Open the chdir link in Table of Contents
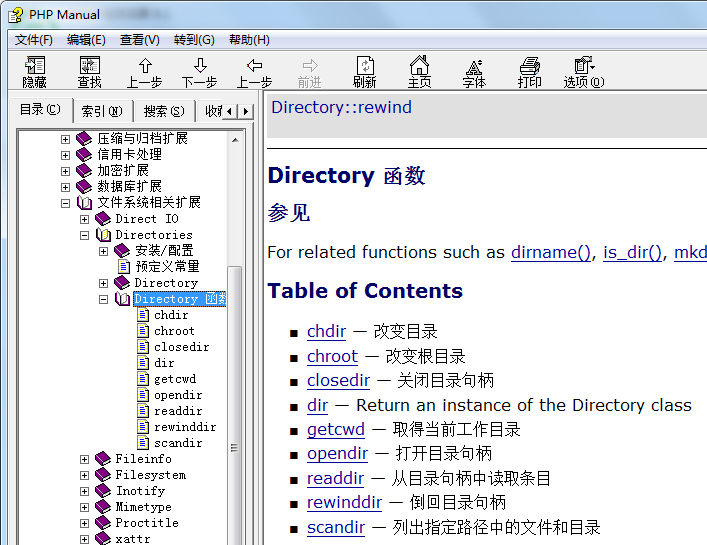This screenshot has width=707, height=545. point(326,331)
